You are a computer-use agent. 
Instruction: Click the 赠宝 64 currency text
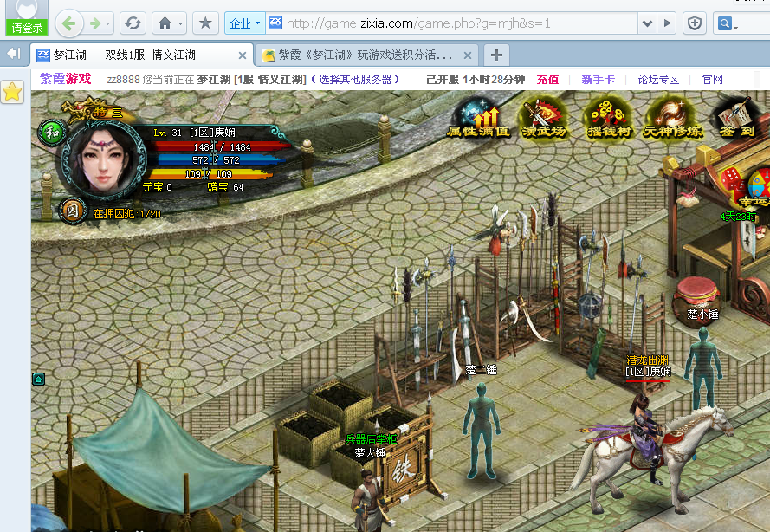pyautogui.click(x=225, y=187)
